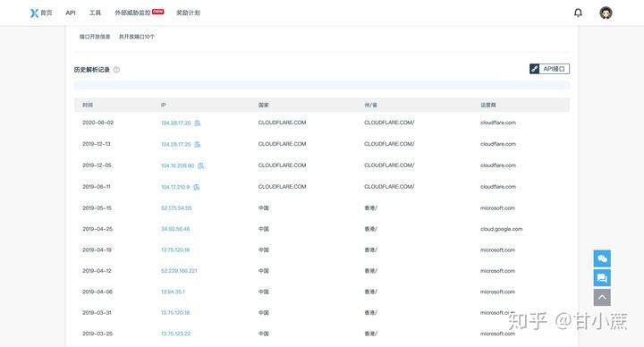644x347 pixels.
Task: Click icon beside IP 104.16.209.90
Action: (x=201, y=165)
